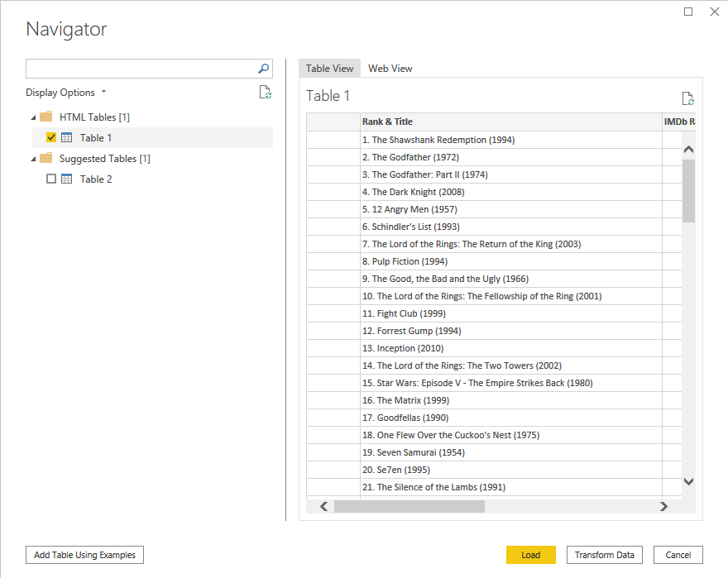Click Add Table Using Examples button
The width and height of the screenshot is (728, 578).
[84, 555]
